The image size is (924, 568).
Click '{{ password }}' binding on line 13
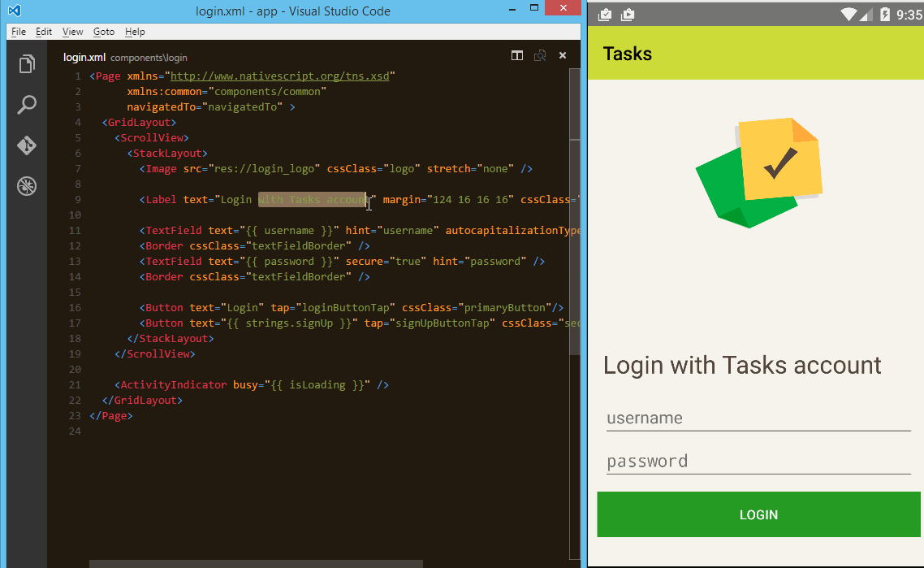tap(289, 261)
